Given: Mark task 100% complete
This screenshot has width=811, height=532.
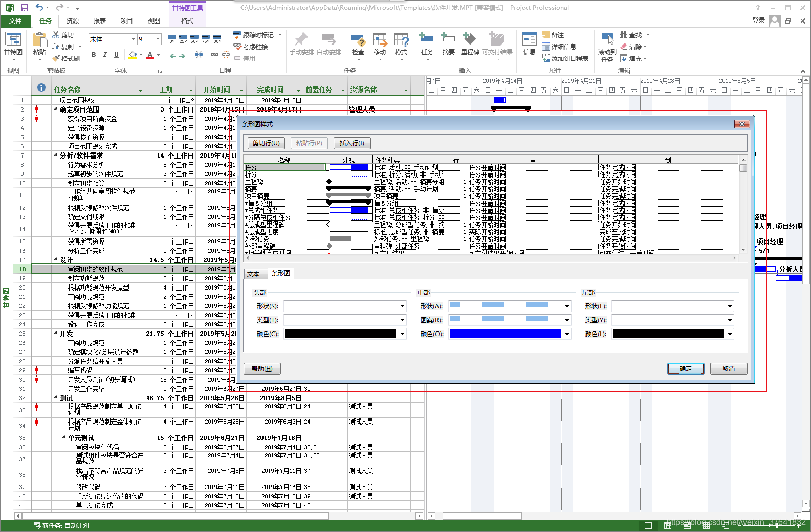Looking at the screenshot, I should click(217, 39).
